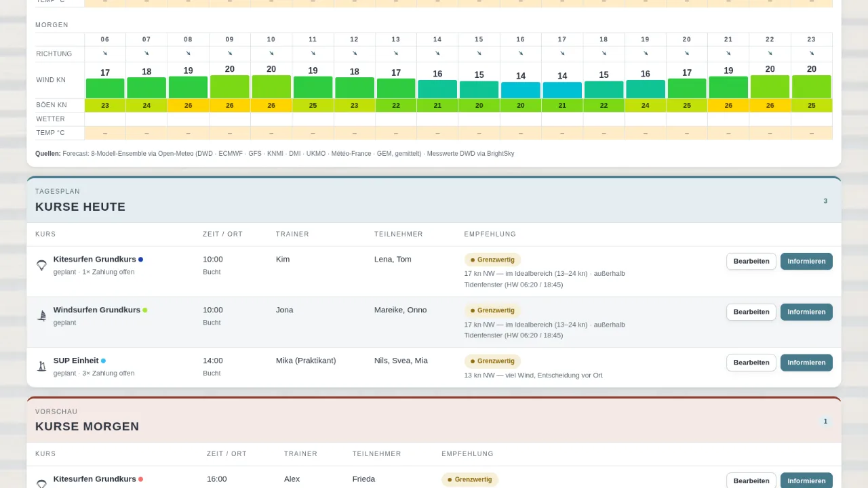Click Informieren for the Kitesurfen Grundkurs with Kim
868x488 pixels.
[x=806, y=261]
